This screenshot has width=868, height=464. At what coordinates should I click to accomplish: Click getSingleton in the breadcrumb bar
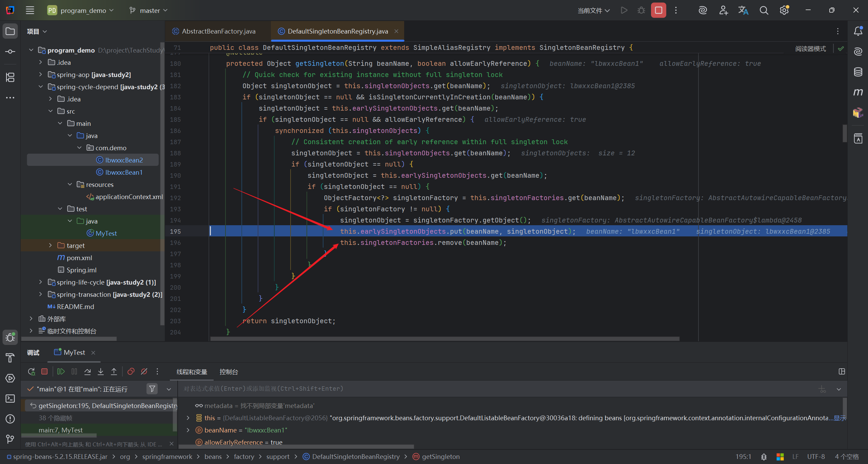[x=440, y=457]
